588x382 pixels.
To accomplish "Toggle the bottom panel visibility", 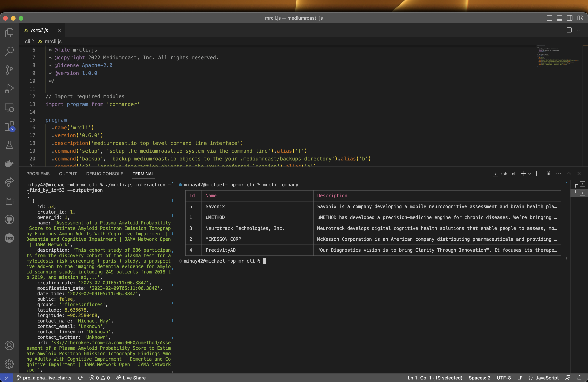I will [x=559, y=18].
